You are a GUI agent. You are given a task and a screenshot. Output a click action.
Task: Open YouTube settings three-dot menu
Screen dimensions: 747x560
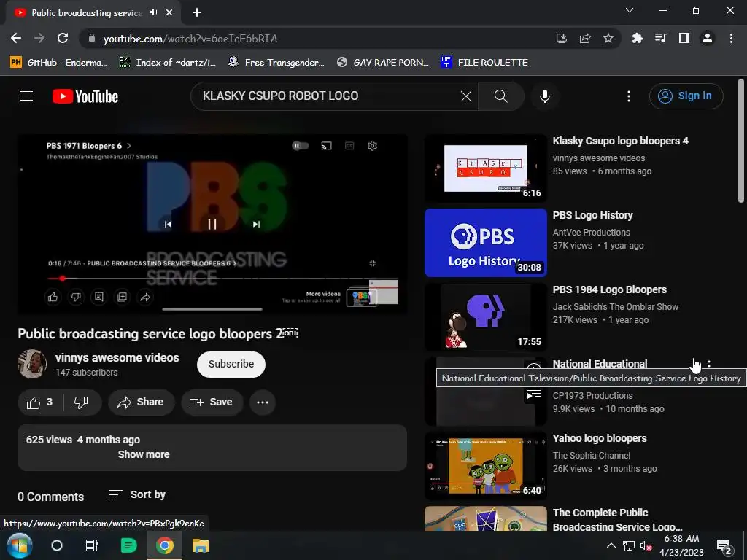[628, 96]
